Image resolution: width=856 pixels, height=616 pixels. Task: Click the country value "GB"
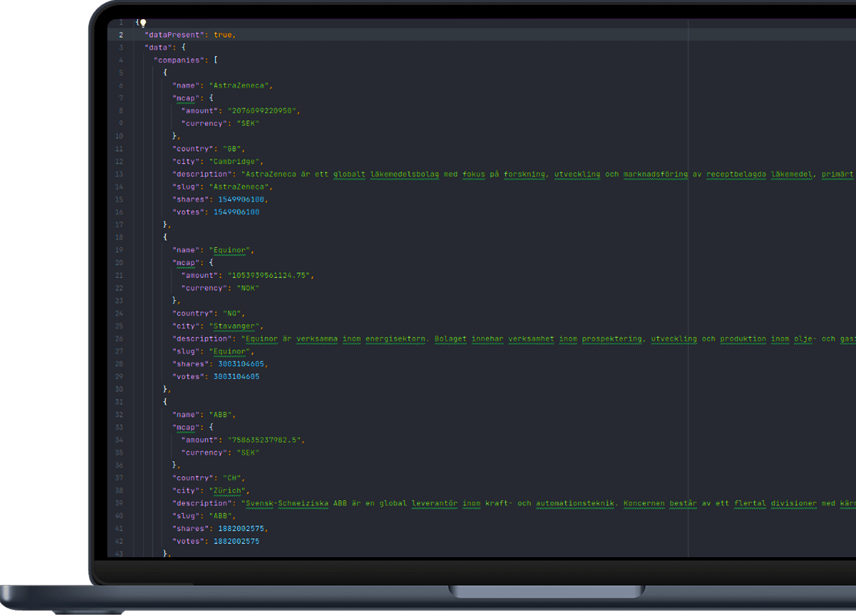click(x=232, y=149)
